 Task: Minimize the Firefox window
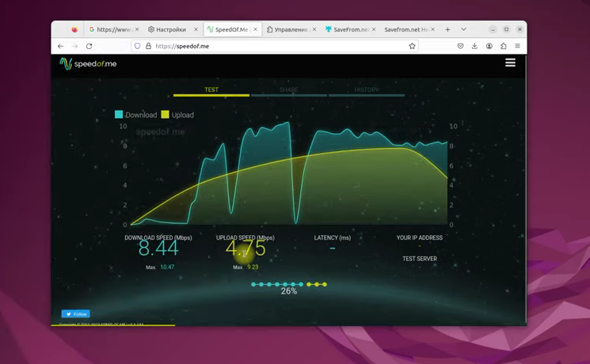point(493,29)
